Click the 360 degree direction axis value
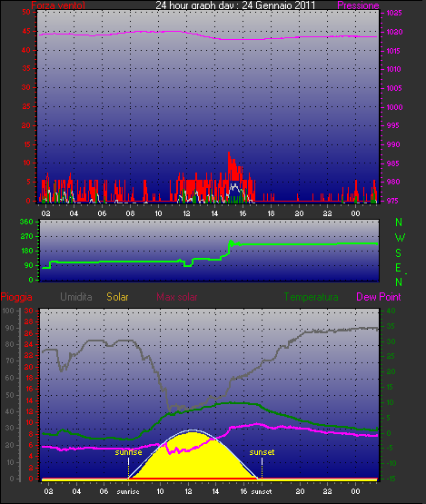The image size is (426, 504). tap(26, 222)
